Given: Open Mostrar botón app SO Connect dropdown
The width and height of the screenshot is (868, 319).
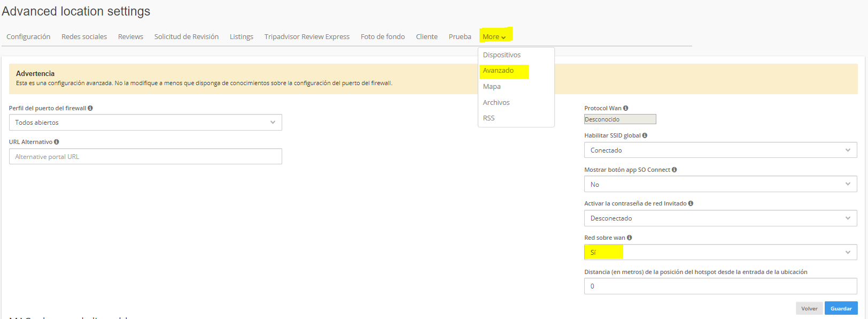Looking at the screenshot, I should click(720, 184).
